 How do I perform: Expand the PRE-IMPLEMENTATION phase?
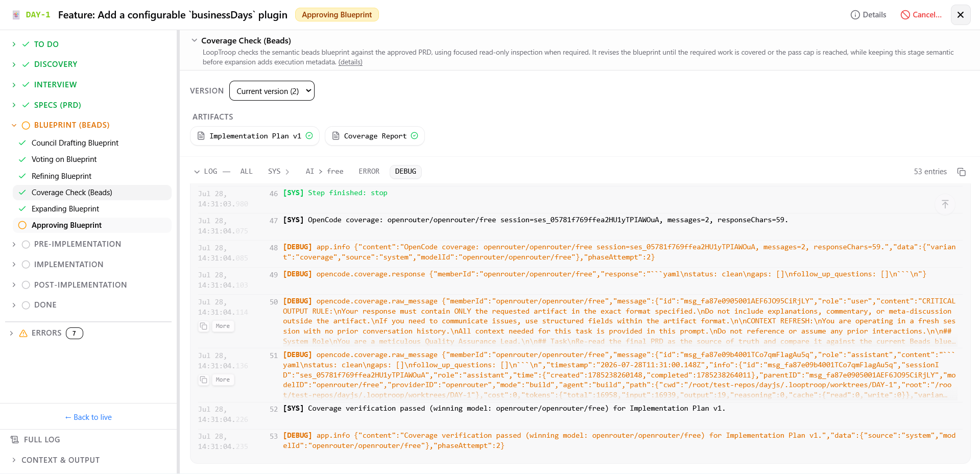[x=14, y=244]
